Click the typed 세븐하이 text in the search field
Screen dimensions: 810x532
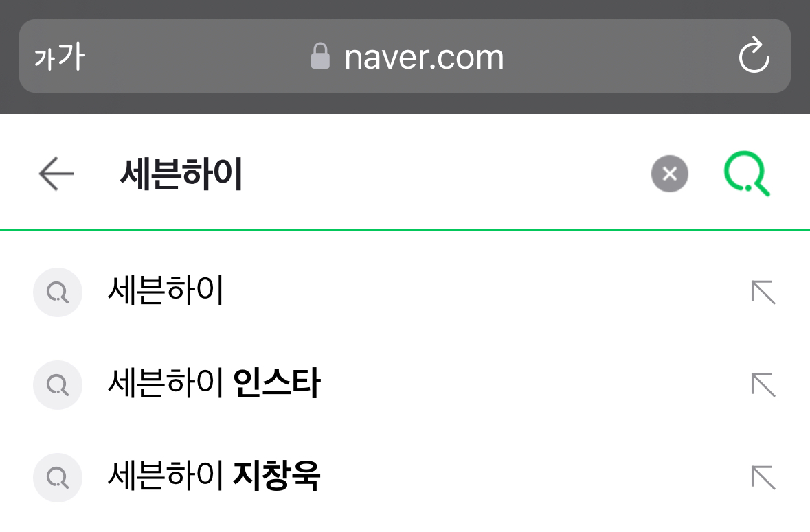click(181, 175)
